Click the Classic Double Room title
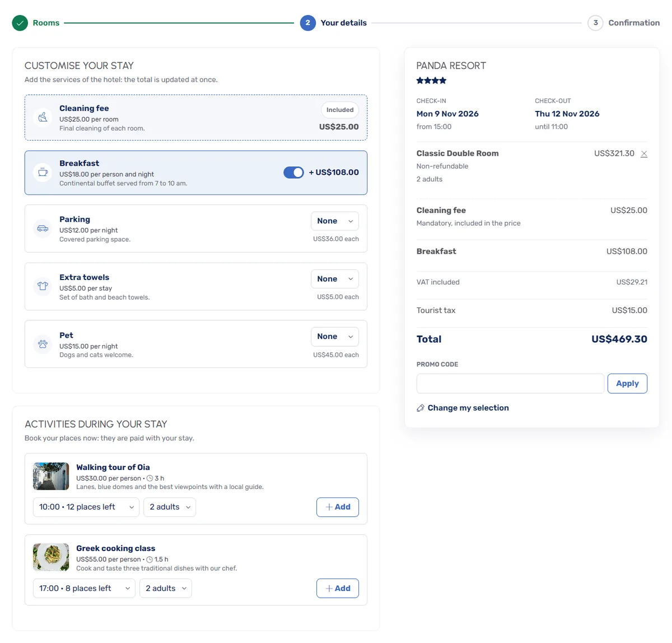 click(x=458, y=153)
